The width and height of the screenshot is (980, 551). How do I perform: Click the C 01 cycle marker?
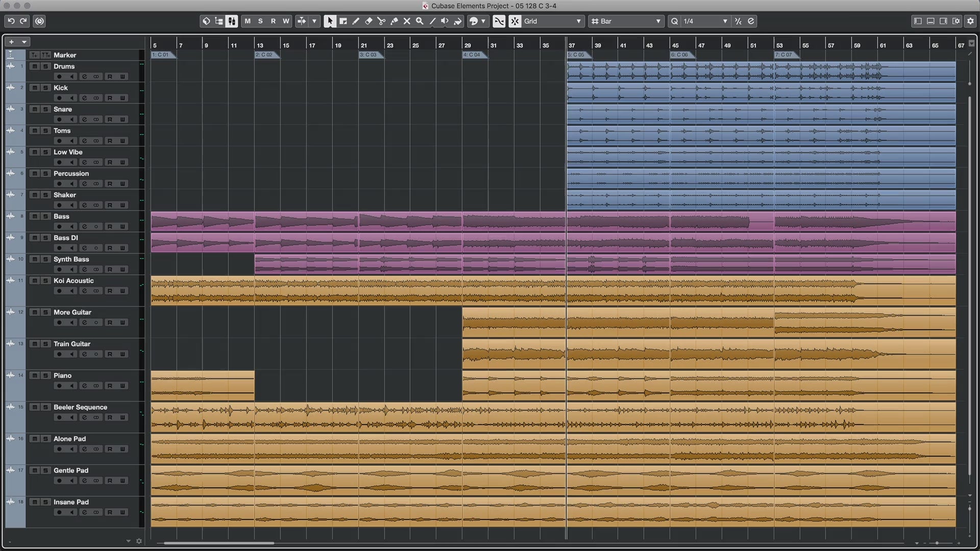tap(163, 55)
